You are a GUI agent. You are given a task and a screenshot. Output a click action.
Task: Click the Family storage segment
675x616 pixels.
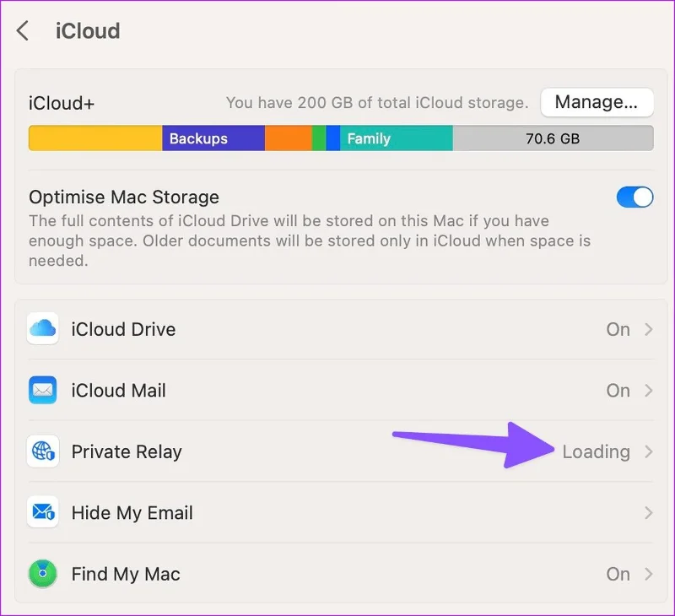coord(396,138)
